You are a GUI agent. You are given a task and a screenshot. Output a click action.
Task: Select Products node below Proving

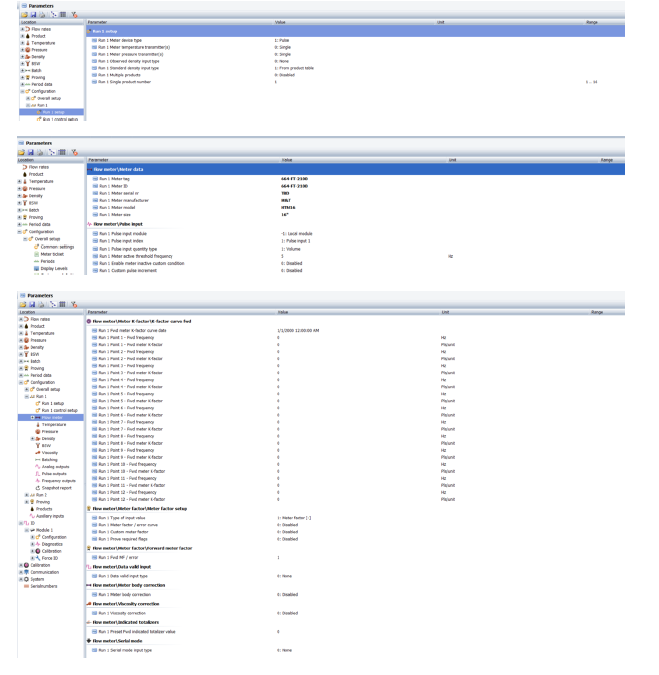44,509
